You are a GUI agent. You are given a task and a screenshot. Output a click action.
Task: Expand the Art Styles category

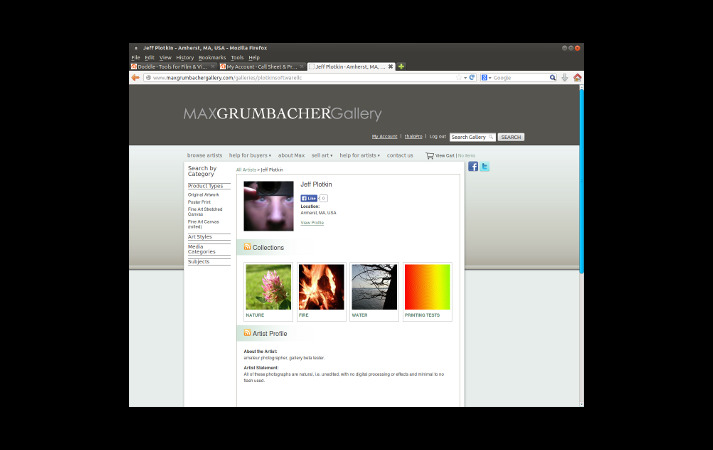click(200, 237)
